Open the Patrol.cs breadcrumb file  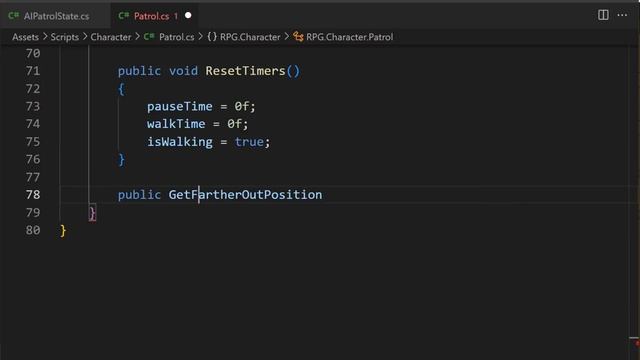tap(176, 37)
